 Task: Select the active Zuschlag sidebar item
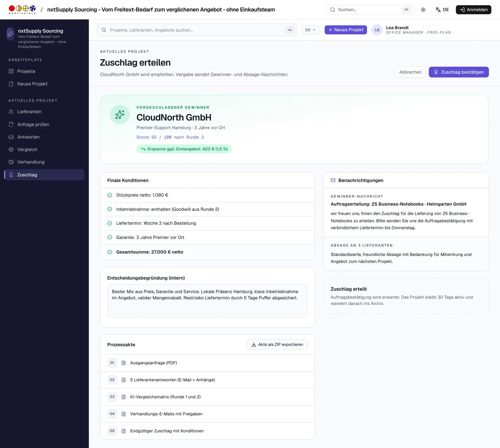(44, 175)
